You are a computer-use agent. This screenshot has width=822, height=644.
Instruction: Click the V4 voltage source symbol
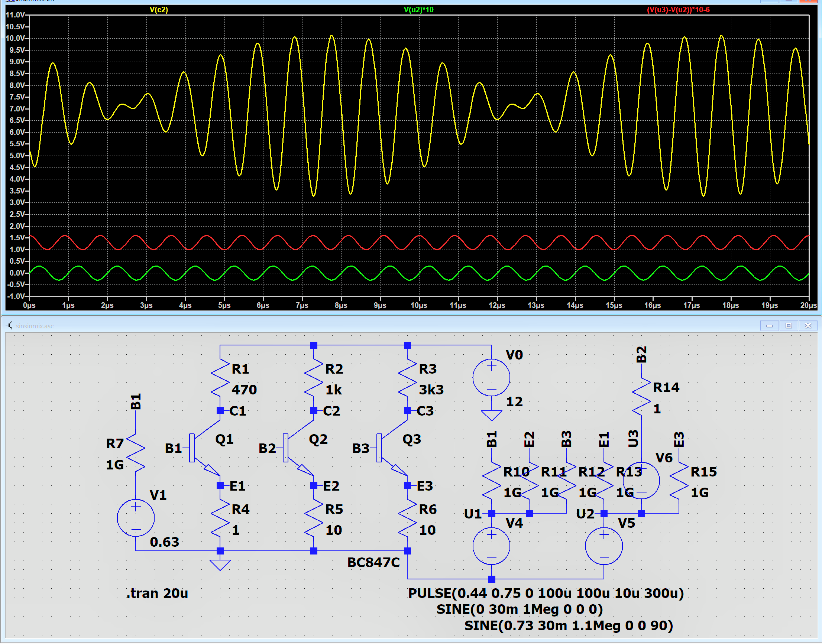click(x=491, y=546)
